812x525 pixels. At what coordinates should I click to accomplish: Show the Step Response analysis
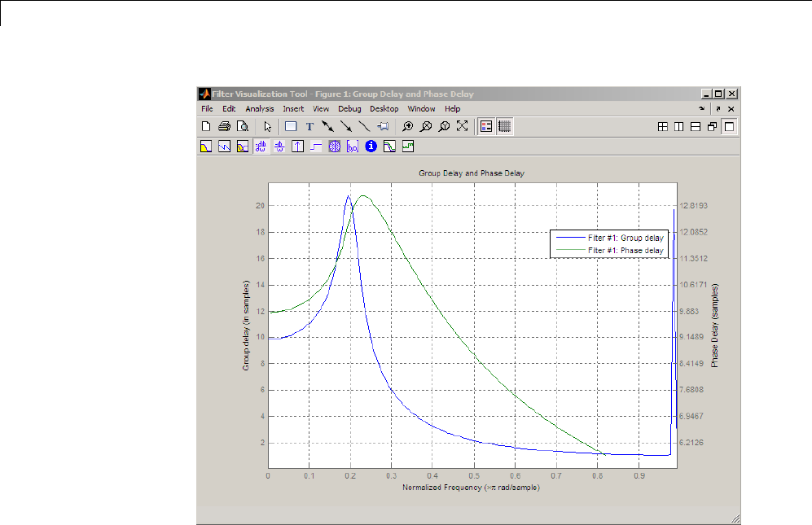coord(316,147)
